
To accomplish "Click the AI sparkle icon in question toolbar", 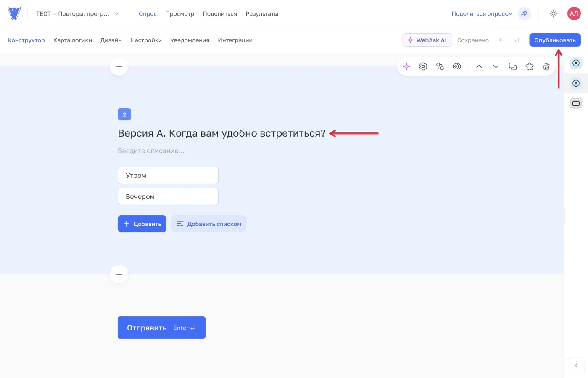I will coord(406,66).
